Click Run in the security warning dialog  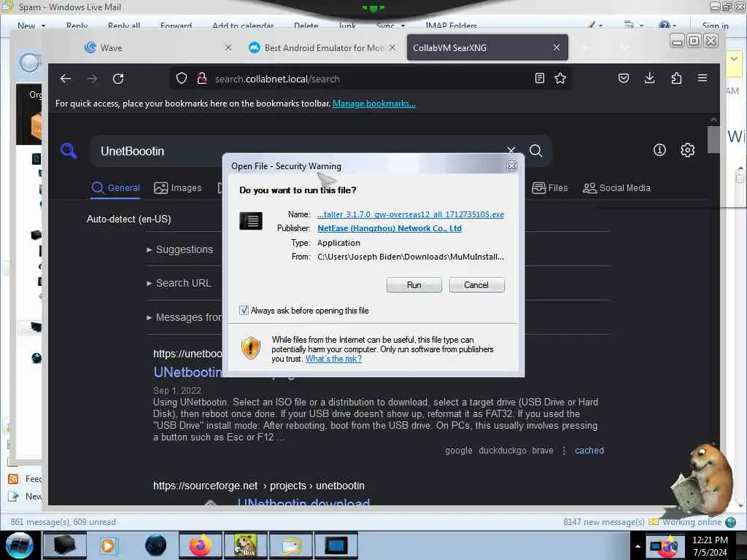pyautogui.click(x=414, y=285)
